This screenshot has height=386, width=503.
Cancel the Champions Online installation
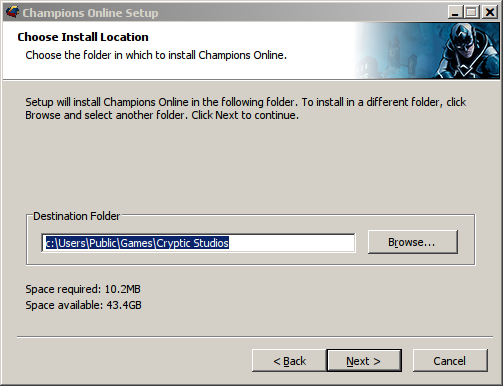click(x=450, y=360)
